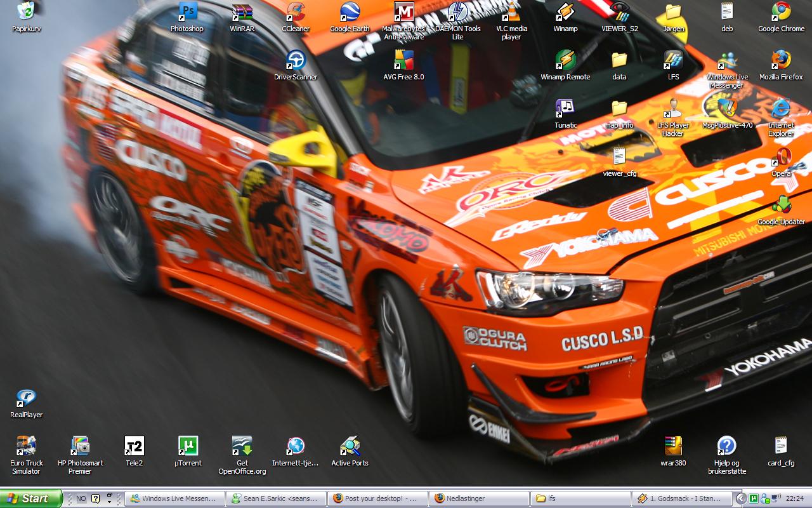Screen dimensions: 812x508
Task: Open the Start menu
Action: pyautogui.click(x=31, y=498)
